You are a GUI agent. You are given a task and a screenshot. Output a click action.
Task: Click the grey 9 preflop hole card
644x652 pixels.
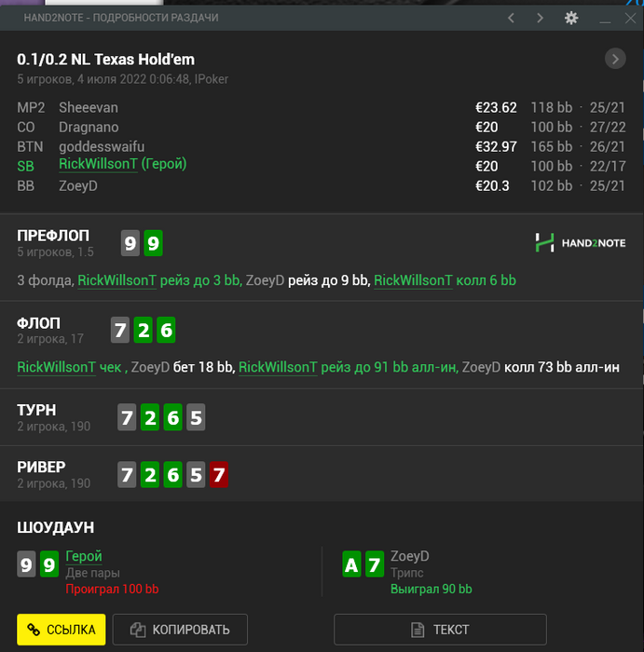point(130,243)
